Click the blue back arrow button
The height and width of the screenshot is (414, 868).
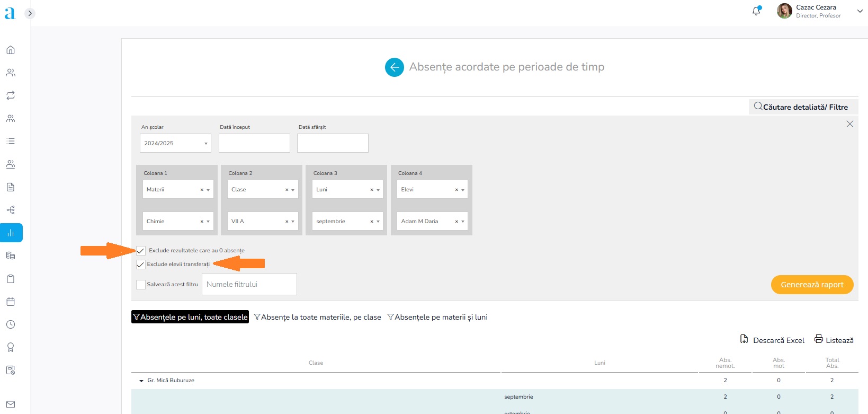pos(394,67)
